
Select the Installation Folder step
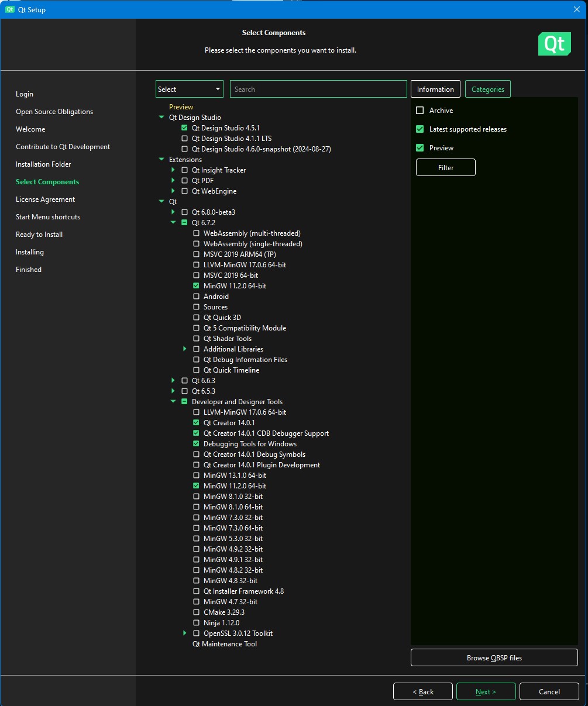[x=43, y=164]
